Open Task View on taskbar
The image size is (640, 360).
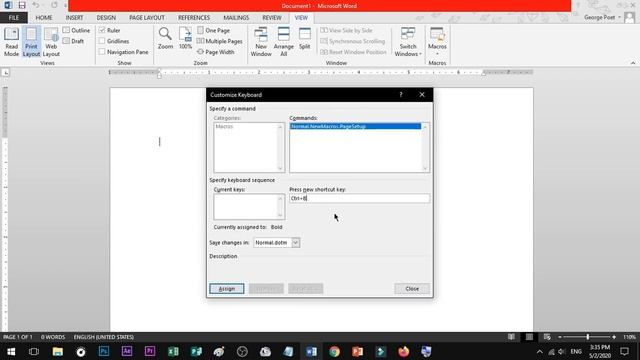click(x=34, y=351)
